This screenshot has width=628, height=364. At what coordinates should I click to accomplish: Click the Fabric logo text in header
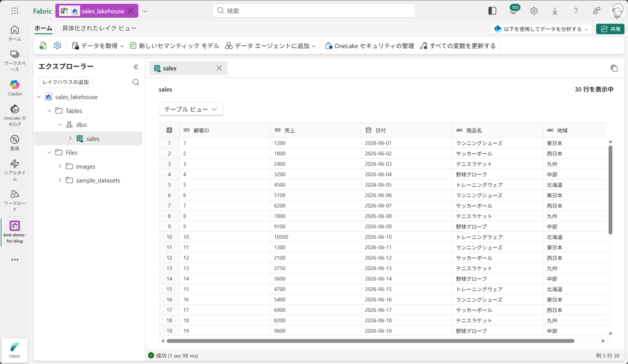(42, 11)
